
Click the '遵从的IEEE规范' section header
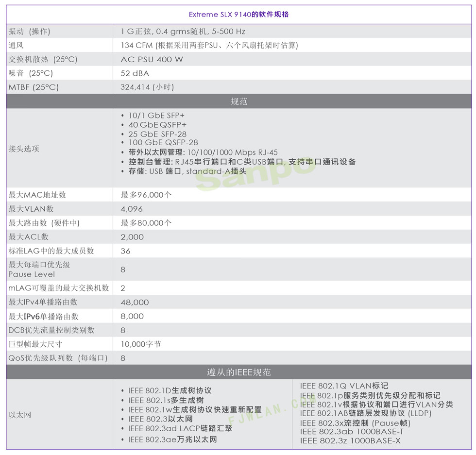pyautogui.click(x=238, y=372)
